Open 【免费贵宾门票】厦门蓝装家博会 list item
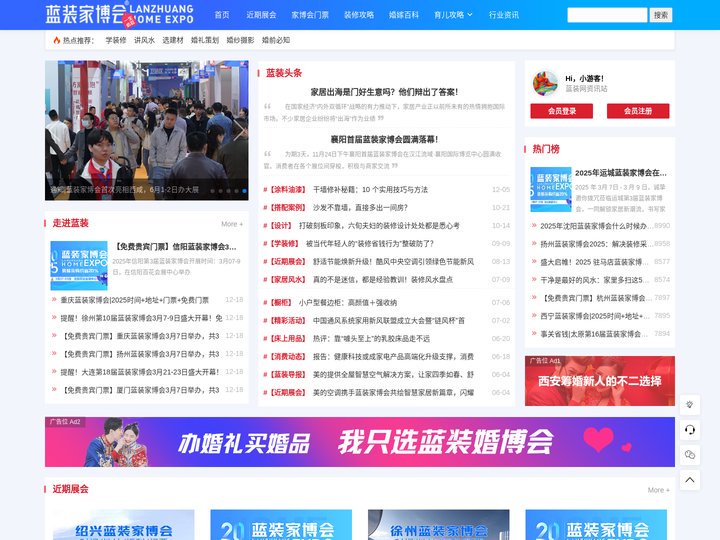This screenshot has height=540, width=720. click(x=140, y=390)
